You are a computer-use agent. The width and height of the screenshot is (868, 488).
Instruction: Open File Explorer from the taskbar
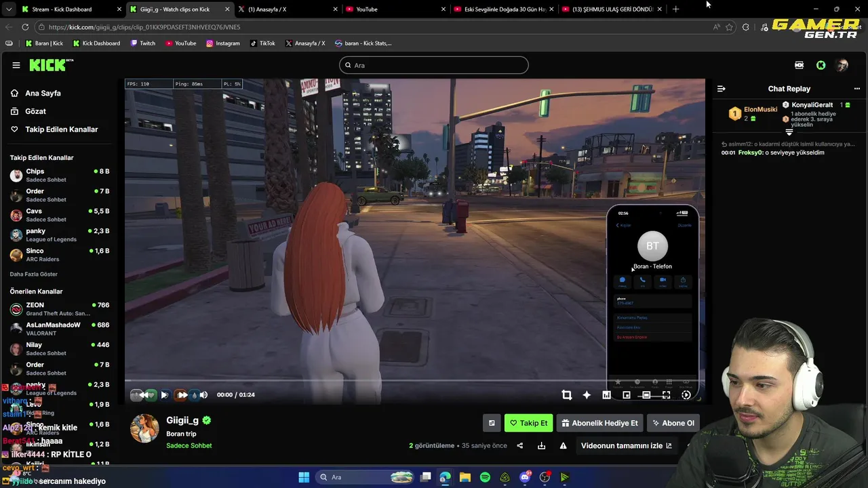tap(465, 477)
